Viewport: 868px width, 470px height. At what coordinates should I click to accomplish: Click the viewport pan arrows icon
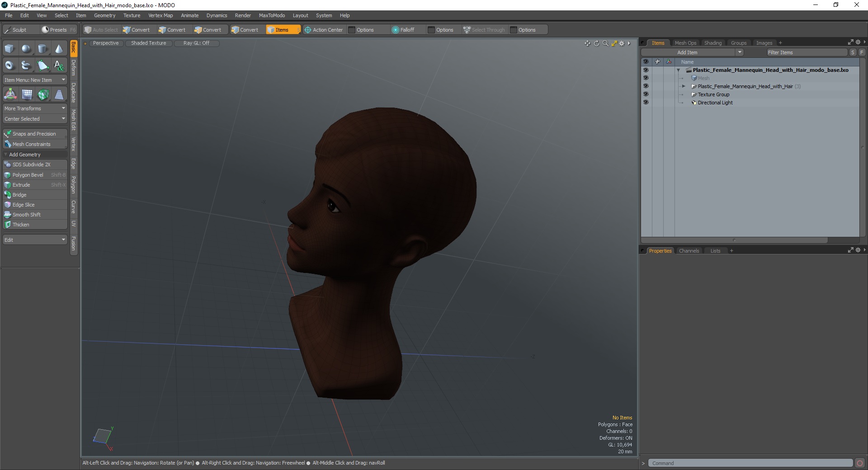point(587,43)
